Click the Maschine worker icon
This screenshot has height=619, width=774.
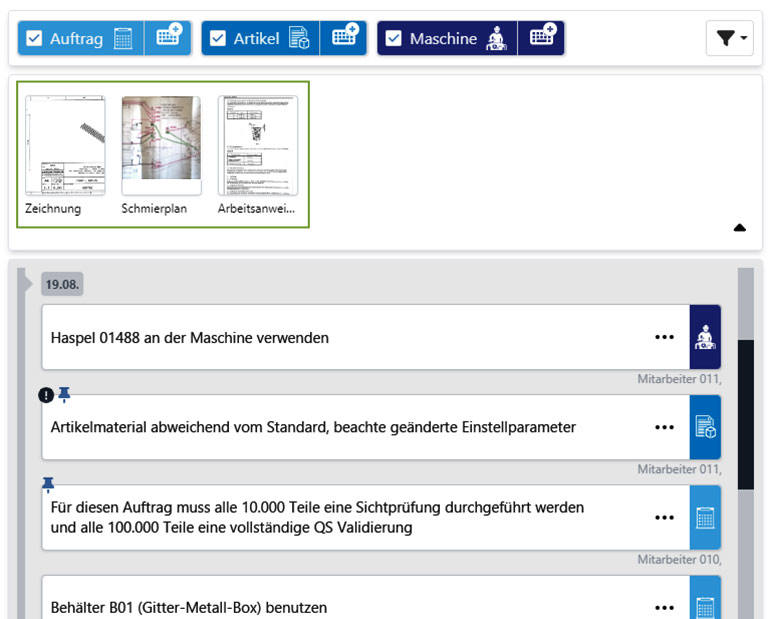point(496,39)
